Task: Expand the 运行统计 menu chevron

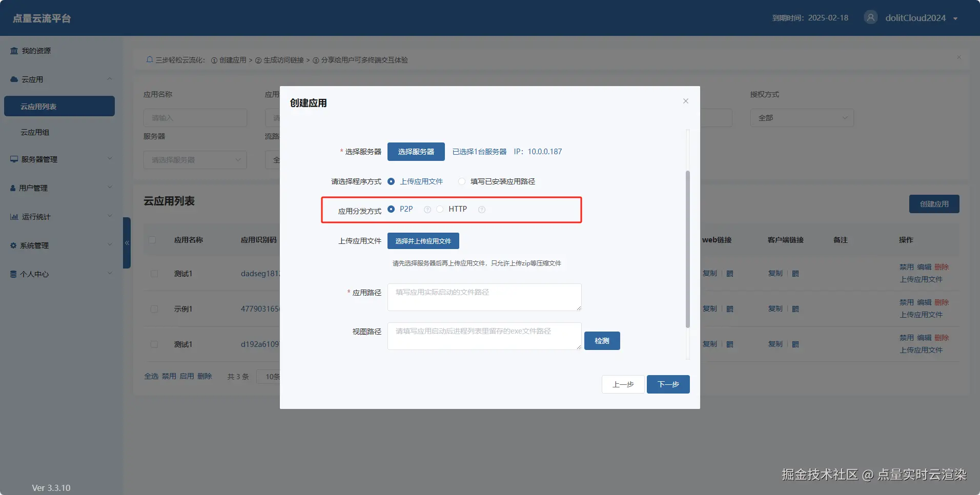Action: pos(109,216)
